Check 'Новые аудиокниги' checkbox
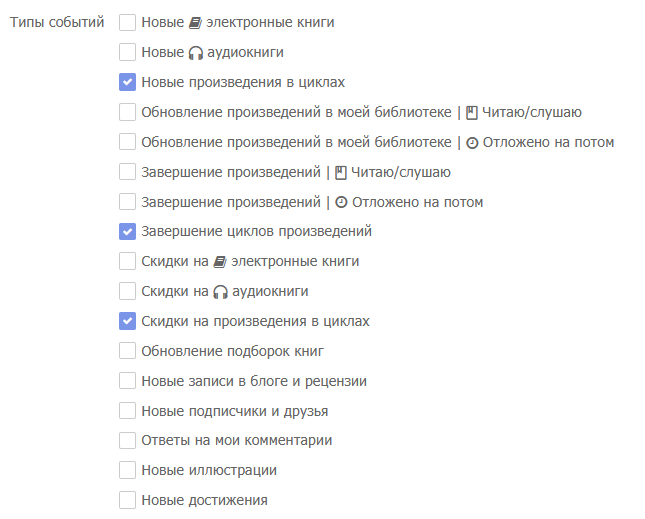Image resolution: width=645 pixels, height=519 pixels. tap(127, 52)
